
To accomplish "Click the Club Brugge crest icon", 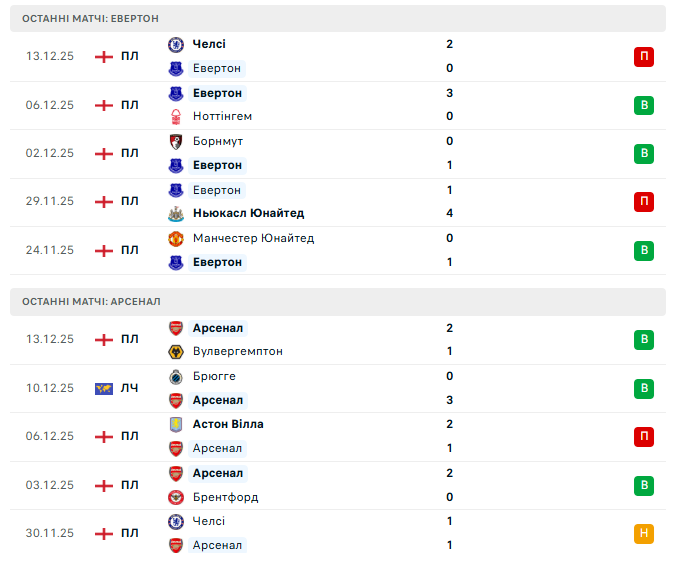I will [176, 376].
